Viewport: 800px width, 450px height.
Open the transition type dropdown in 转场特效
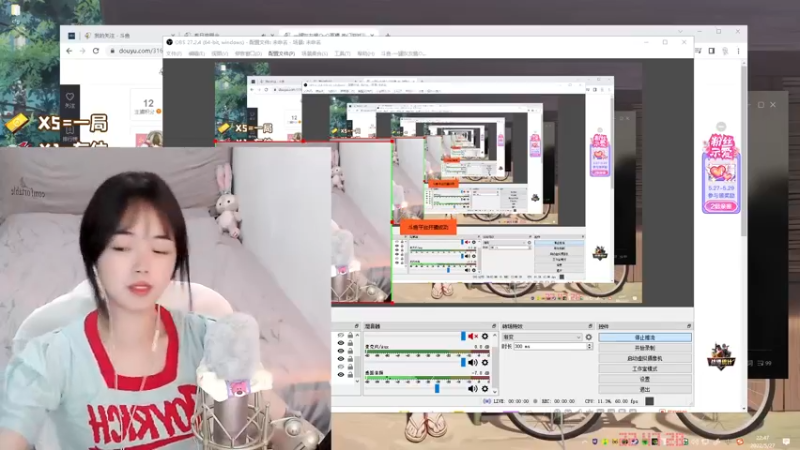pos(542,337)
